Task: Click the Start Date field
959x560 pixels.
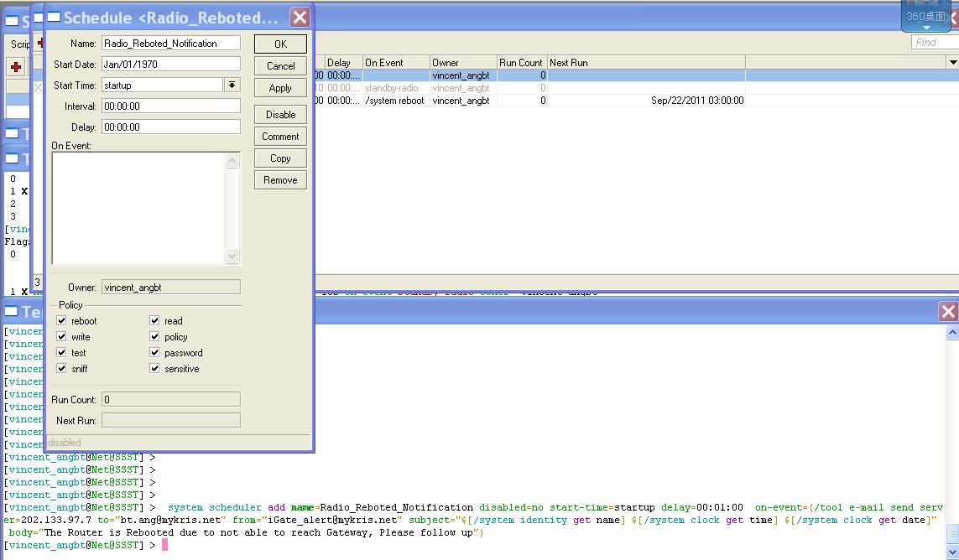Action: coord(170,65)
